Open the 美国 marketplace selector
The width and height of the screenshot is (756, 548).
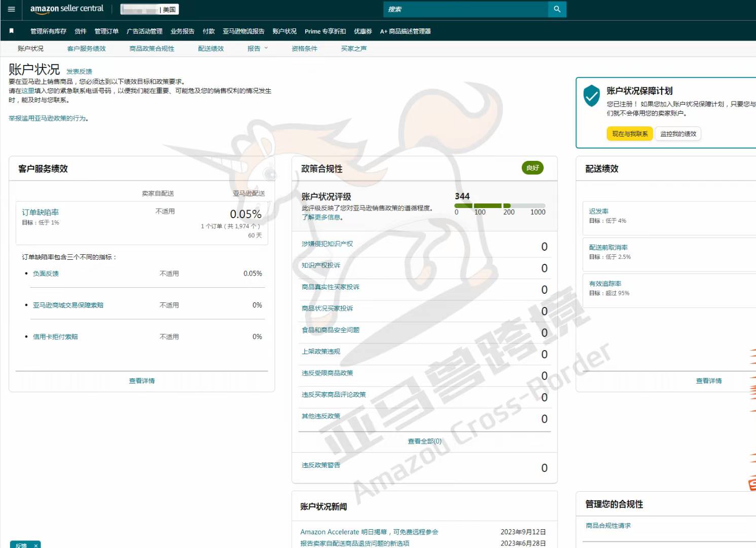[150, 9]
